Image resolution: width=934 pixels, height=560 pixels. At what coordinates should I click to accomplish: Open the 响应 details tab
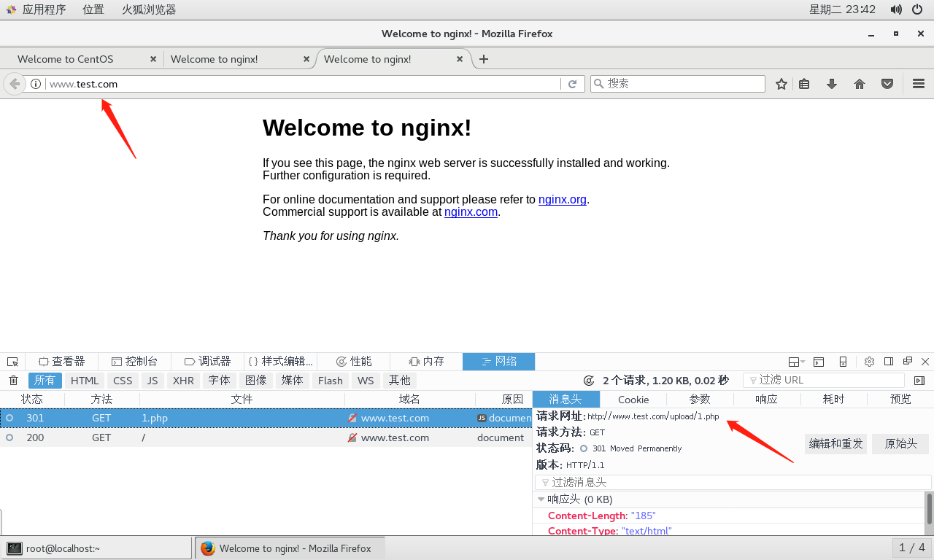pos(767,400)
